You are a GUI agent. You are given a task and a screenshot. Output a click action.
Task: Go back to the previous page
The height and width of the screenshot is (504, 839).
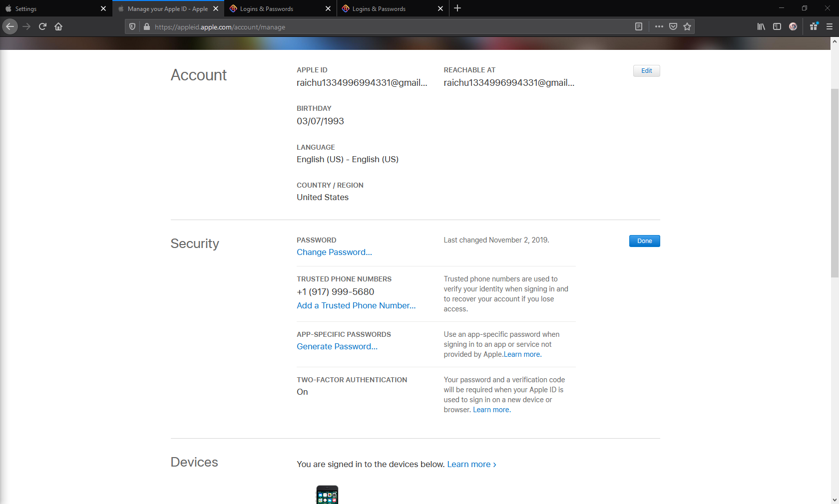pyautogui.click(x=10, y=26)
